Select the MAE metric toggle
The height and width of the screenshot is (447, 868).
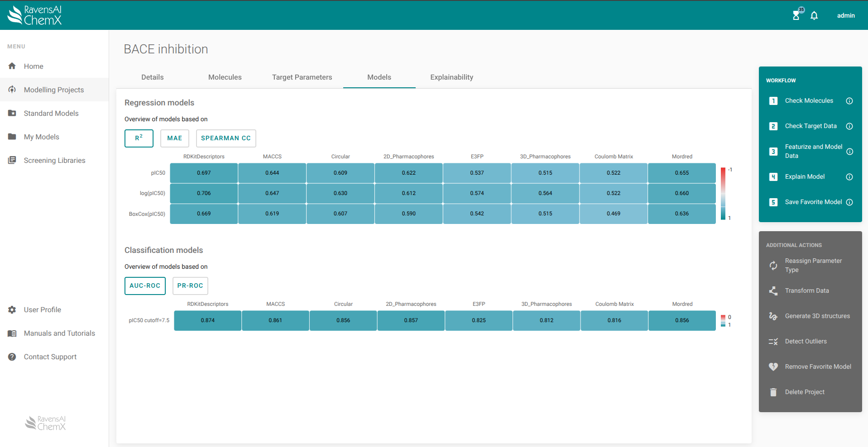click(174, 138)
